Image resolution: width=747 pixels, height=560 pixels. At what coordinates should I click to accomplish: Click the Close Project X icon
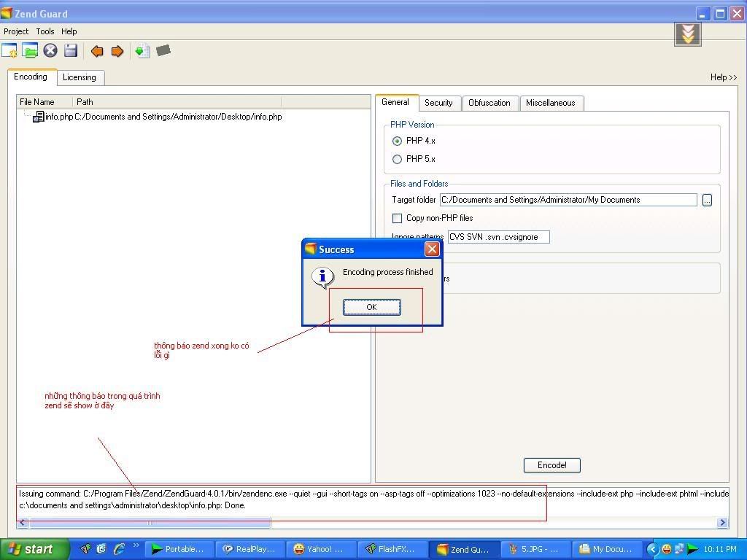pos(50,50)
